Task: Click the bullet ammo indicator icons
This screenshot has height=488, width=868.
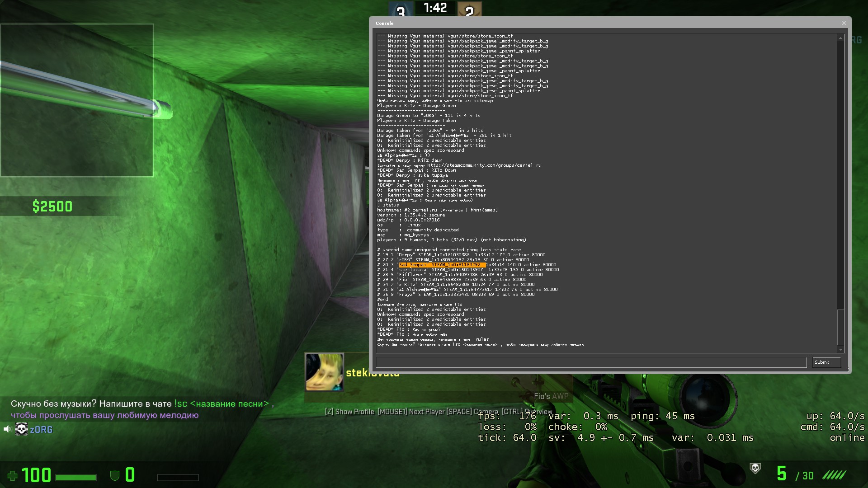Action: point(834,475)
